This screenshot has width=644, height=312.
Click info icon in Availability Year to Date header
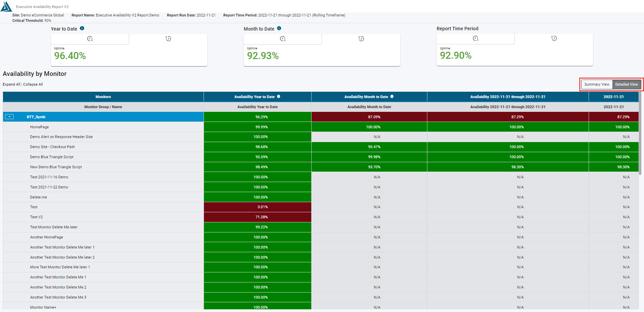pos(279,97)
